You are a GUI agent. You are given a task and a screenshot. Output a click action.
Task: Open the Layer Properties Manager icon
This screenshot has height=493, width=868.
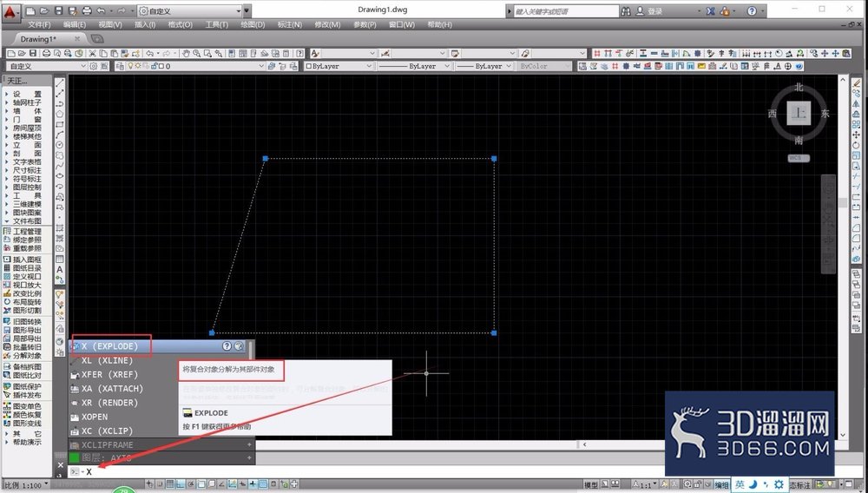pyautogui.click(x=120, y=66)
